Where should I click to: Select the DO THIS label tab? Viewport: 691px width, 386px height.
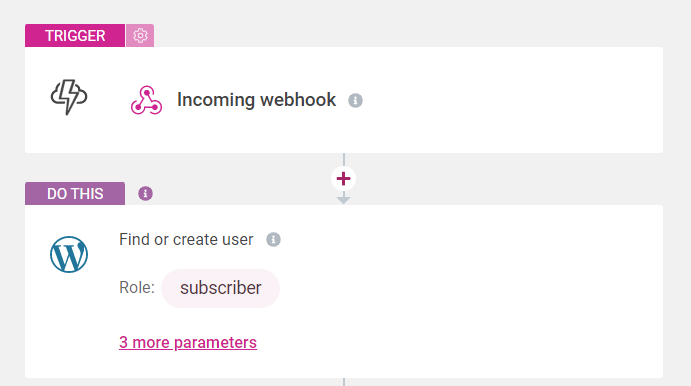point(75,193)
